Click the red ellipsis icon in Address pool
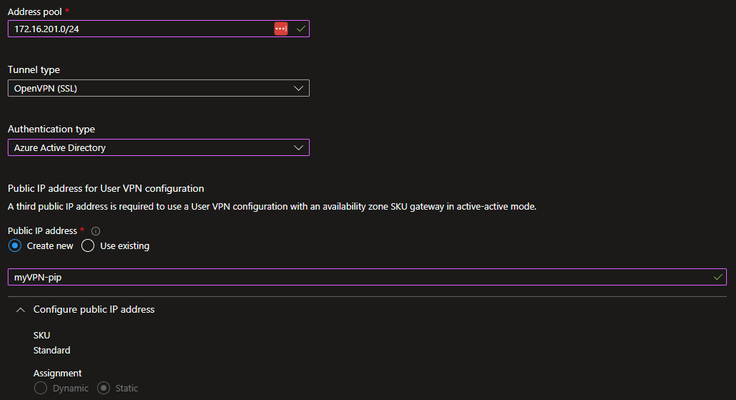 [281, 29]
